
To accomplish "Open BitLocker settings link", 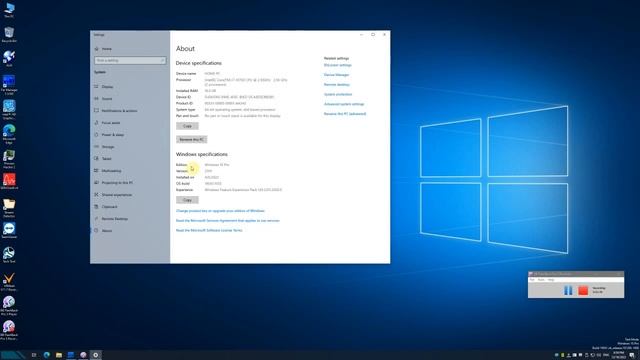I will click(338, 65).
